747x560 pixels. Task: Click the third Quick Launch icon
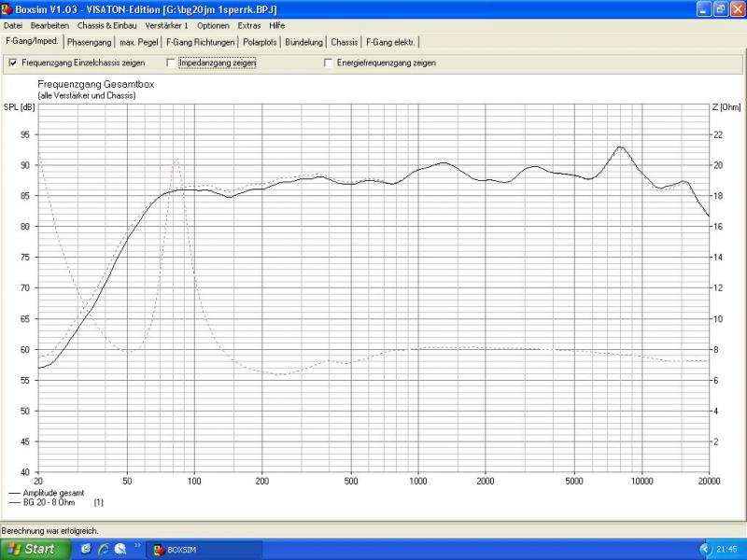click(120, 549)
